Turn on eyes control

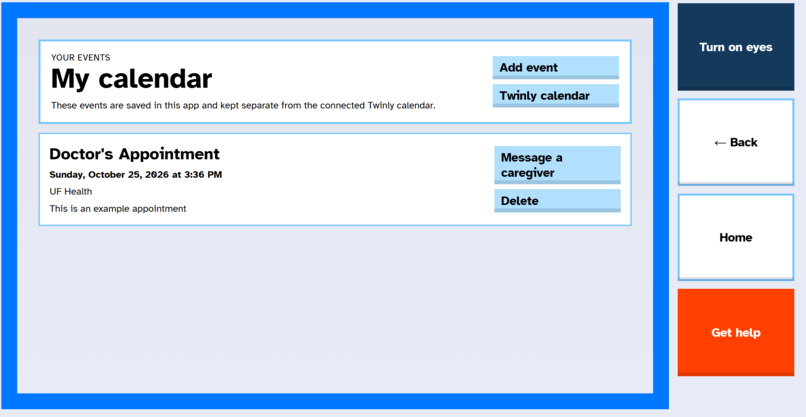coord(736,47)
